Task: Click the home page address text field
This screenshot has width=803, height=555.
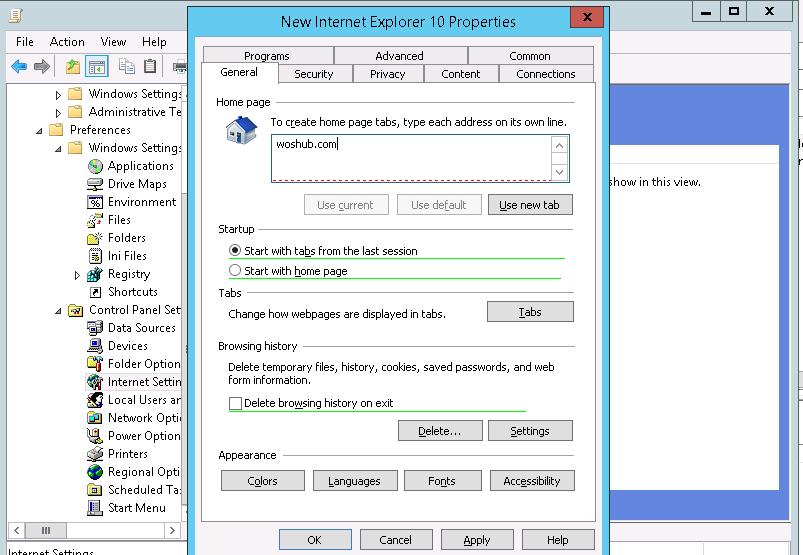Action: (410, 158)
